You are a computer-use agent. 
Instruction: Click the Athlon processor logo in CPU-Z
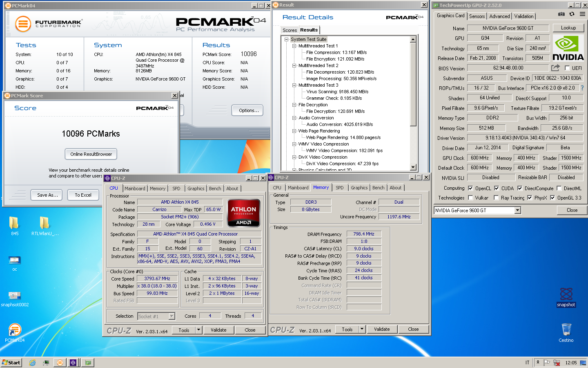tap(244, 213)
